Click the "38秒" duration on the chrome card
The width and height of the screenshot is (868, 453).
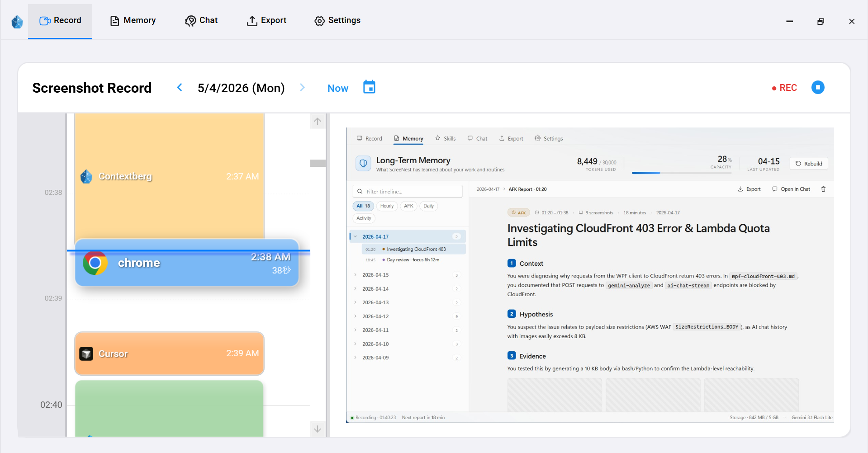click(281, 270)
